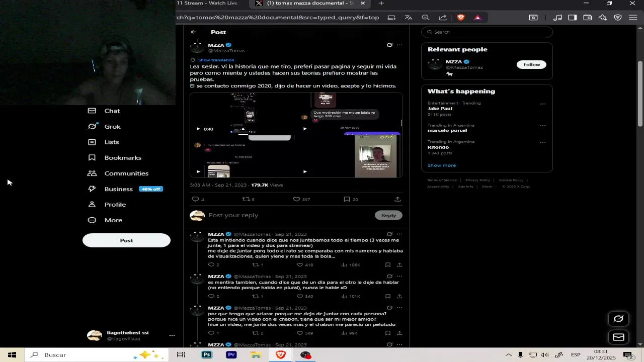This screenshot has height=362, width=644.
Task: Bookmark the reply with 106K views
Action: pos(388,265)
